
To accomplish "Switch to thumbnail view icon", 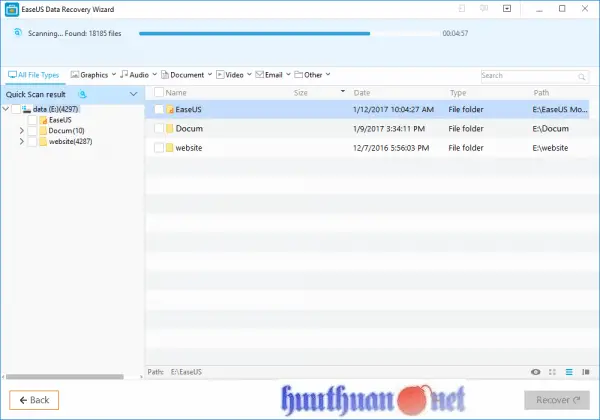I will pyautogui.click(x=552, y=372).
